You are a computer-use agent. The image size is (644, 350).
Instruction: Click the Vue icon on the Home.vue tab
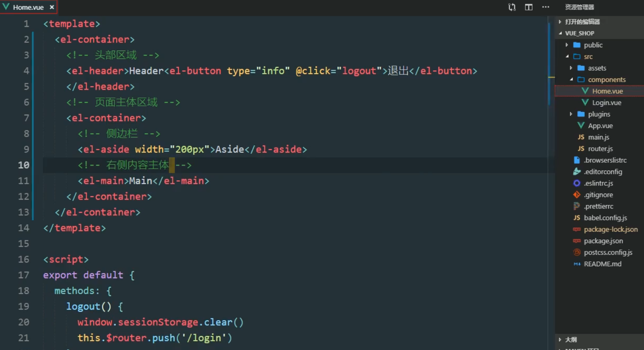pos(6,6)
